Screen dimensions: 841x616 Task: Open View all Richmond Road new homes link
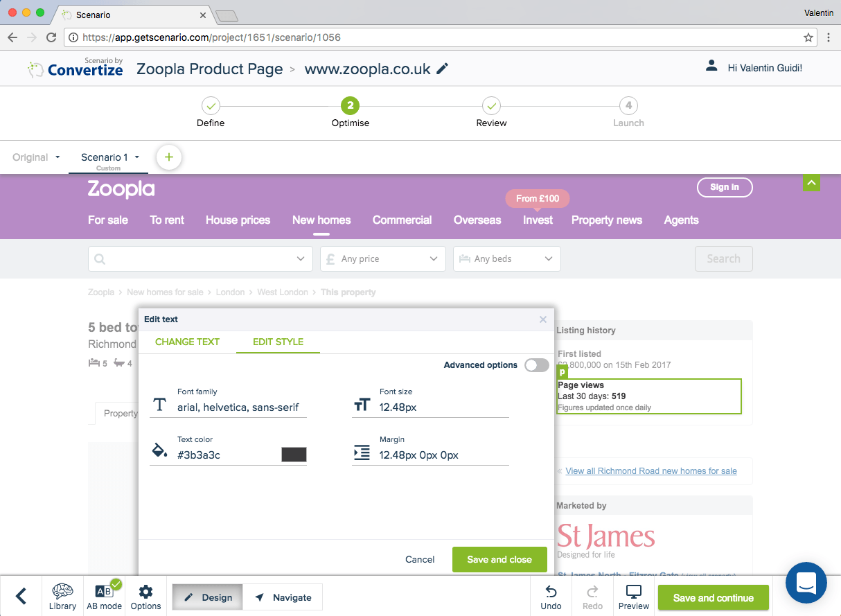click(651, 470)
